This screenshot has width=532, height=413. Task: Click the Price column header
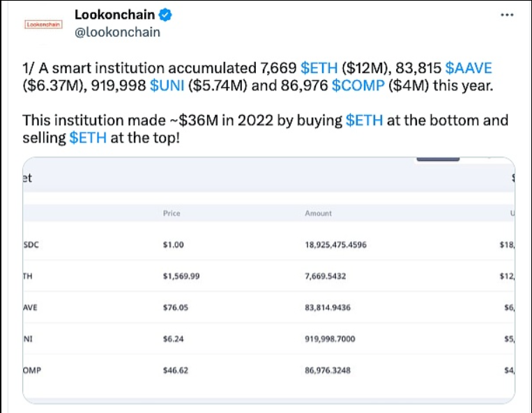[x=172, y=213]
